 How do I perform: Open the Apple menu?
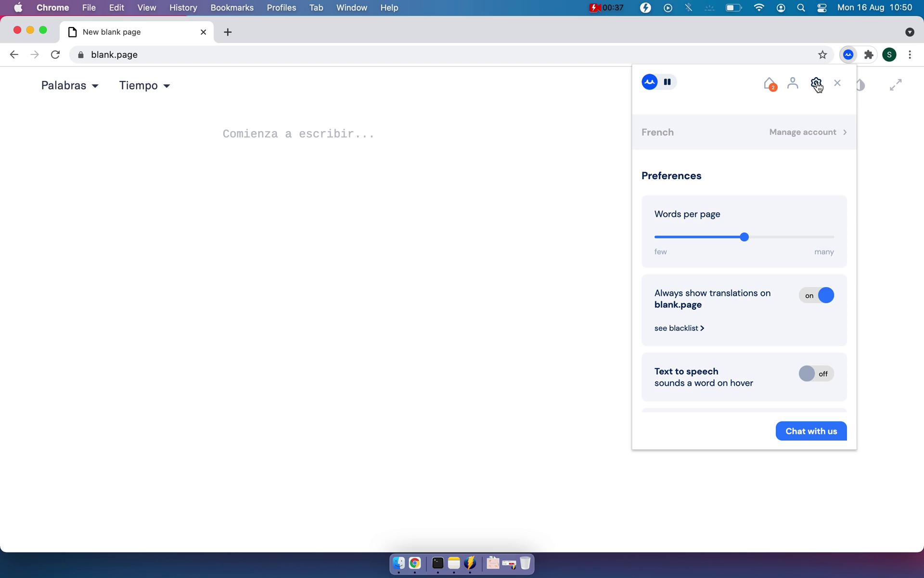18,8
